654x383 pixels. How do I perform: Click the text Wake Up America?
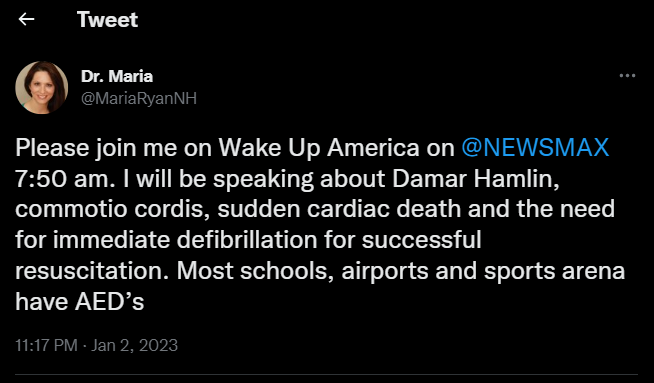coord(319,148)
